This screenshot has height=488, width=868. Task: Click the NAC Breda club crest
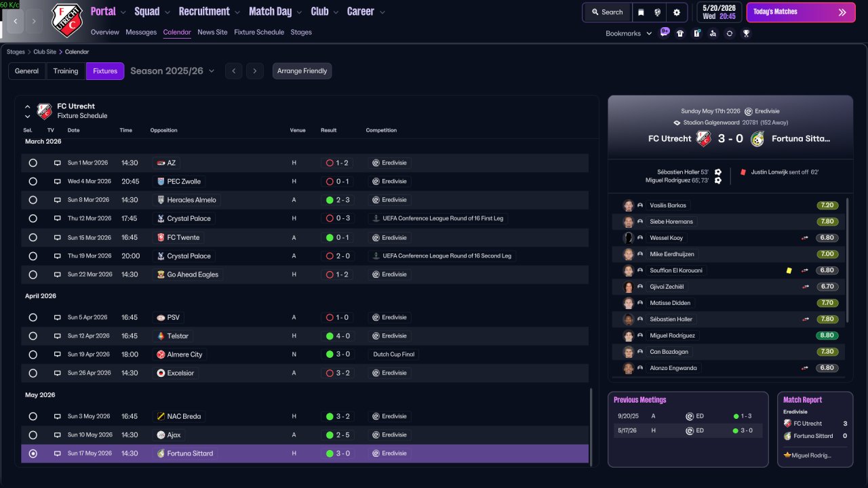pos(161,416)
